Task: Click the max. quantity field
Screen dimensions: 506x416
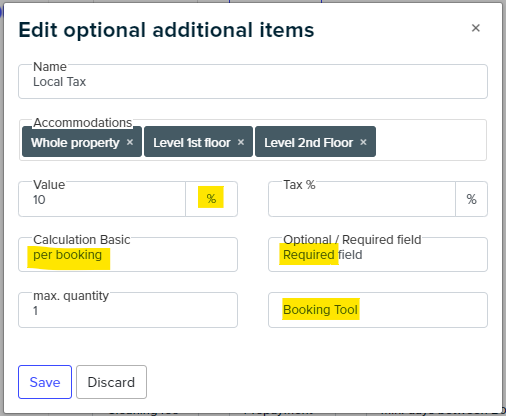Action: [128, 310]
